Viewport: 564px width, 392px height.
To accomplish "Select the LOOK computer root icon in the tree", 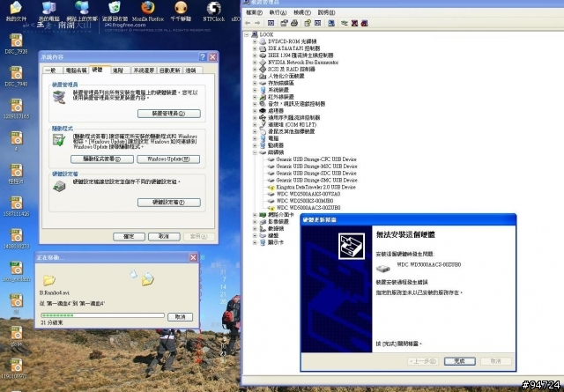I will [255, 34].
